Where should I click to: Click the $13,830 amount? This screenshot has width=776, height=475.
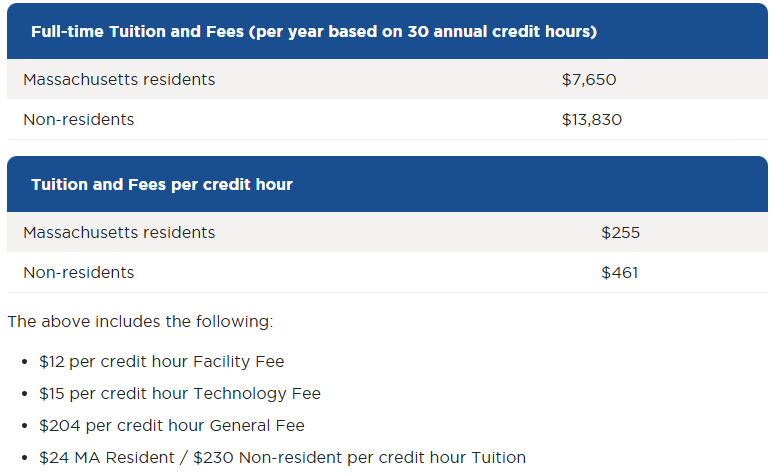pyautogui.click(x=591, y=120)
